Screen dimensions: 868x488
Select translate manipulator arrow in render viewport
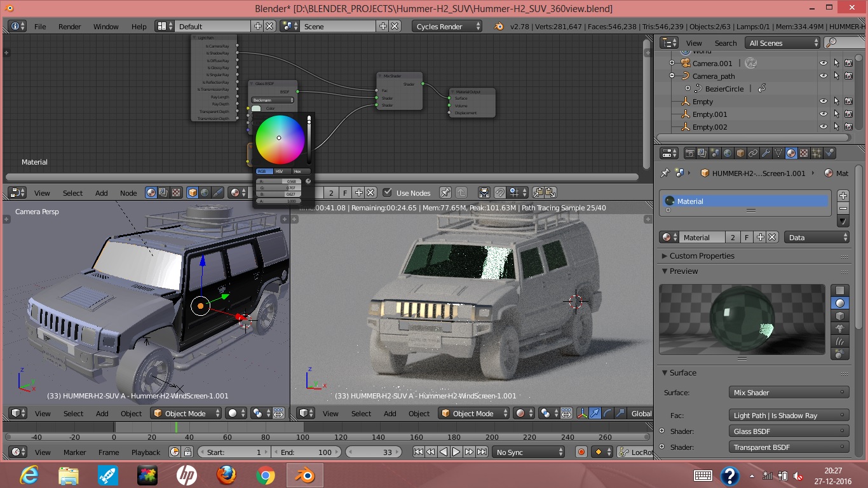coord(595,413)
